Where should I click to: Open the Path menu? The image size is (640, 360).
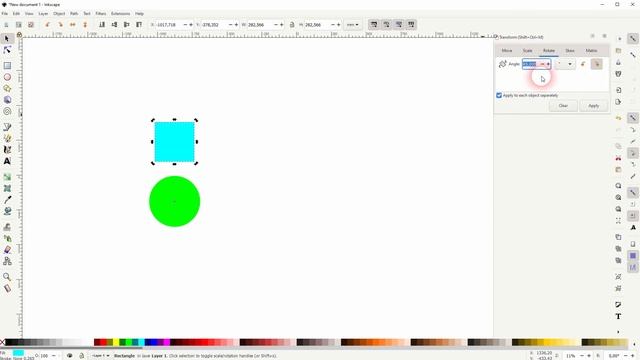click(74, 13)
